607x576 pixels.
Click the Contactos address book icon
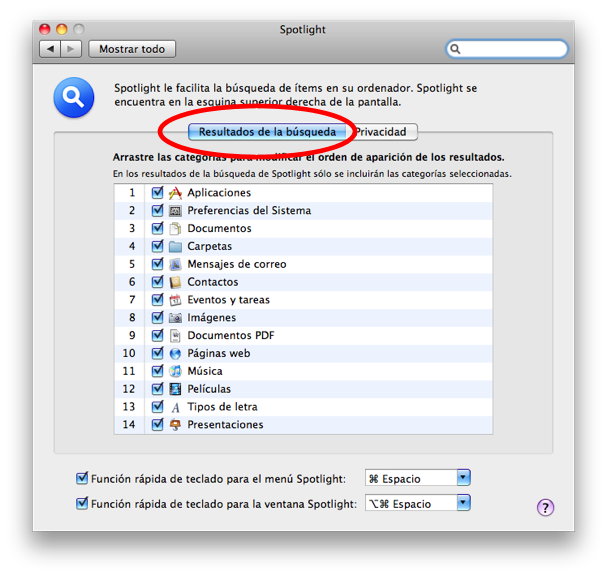coord(175,282)
